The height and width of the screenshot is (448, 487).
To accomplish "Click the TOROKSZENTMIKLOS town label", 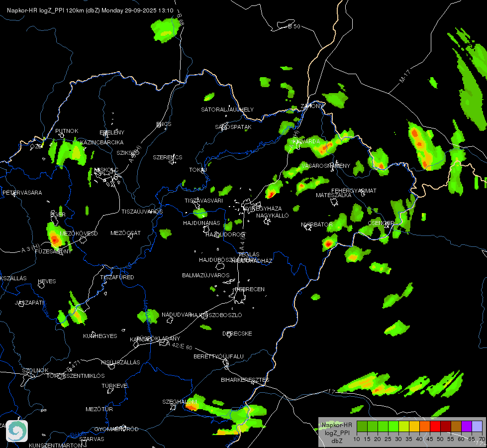I will [x=76, y=376].
